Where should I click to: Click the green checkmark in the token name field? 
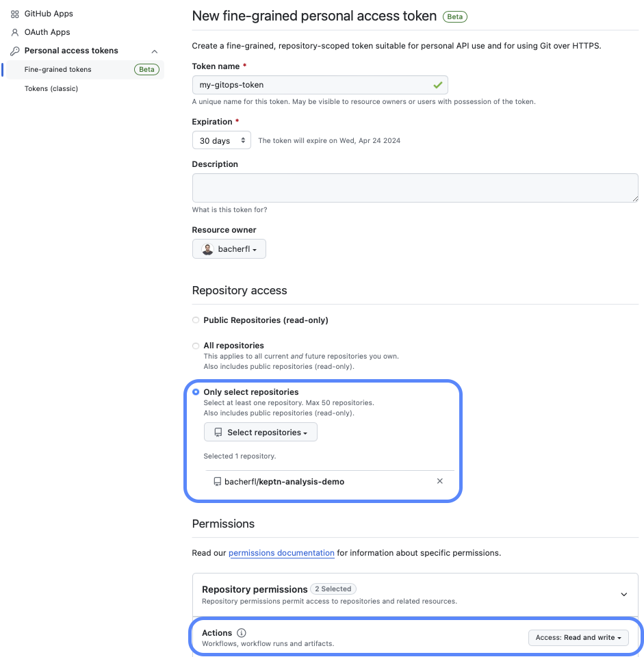[438, 85]
